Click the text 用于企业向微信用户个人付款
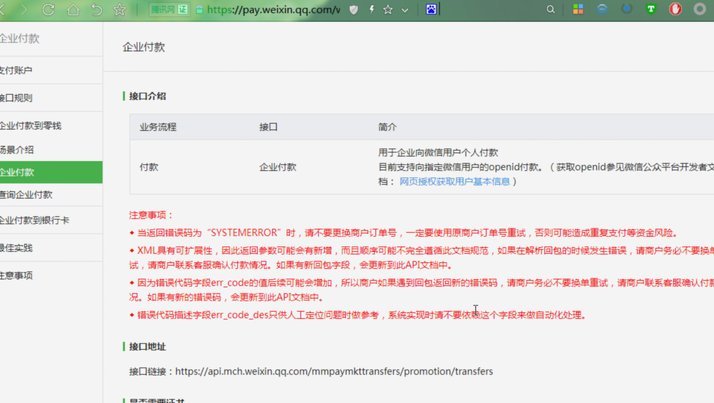714x403 pixels. pos(438,153)
